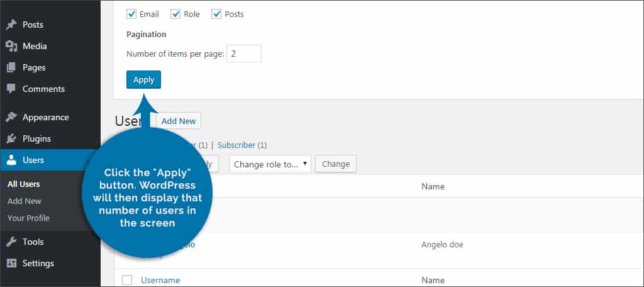644x287 pixels.
Task: Uncheck the Role column checkbox
Action: 176,14
